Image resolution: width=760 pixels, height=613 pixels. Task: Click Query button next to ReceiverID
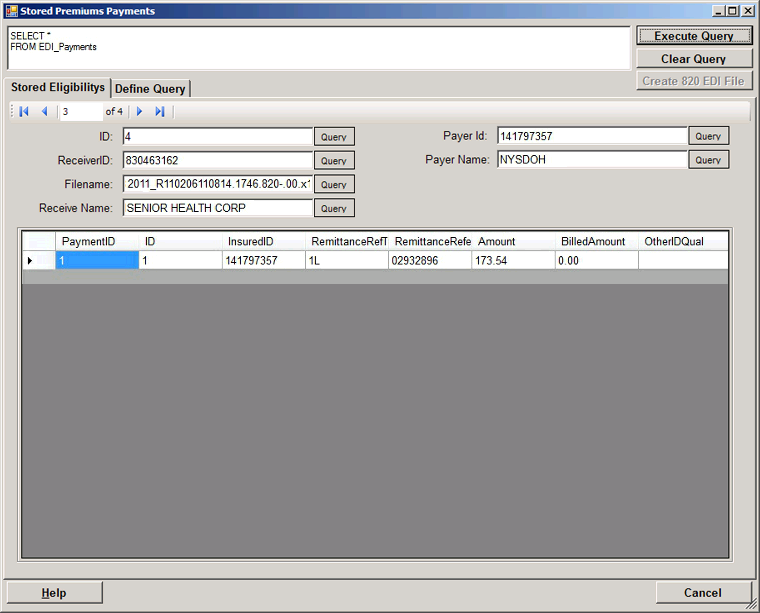334,161
